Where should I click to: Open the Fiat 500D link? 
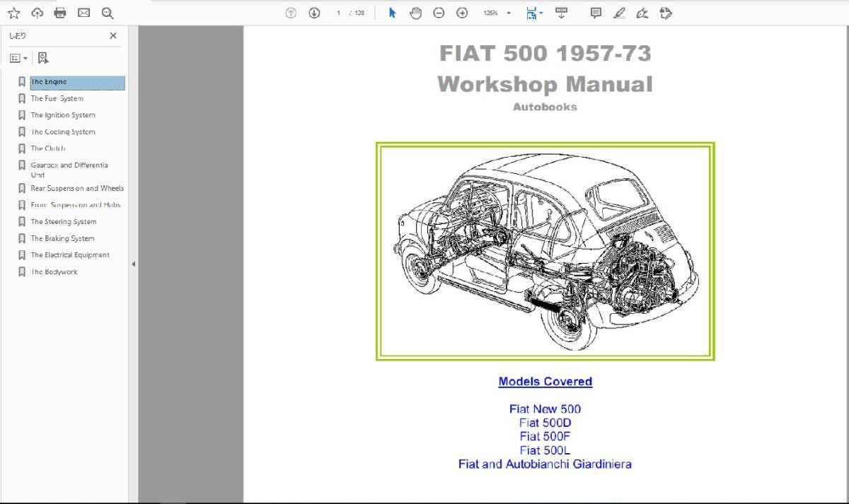pyautogui.click(x=545, y=423)
